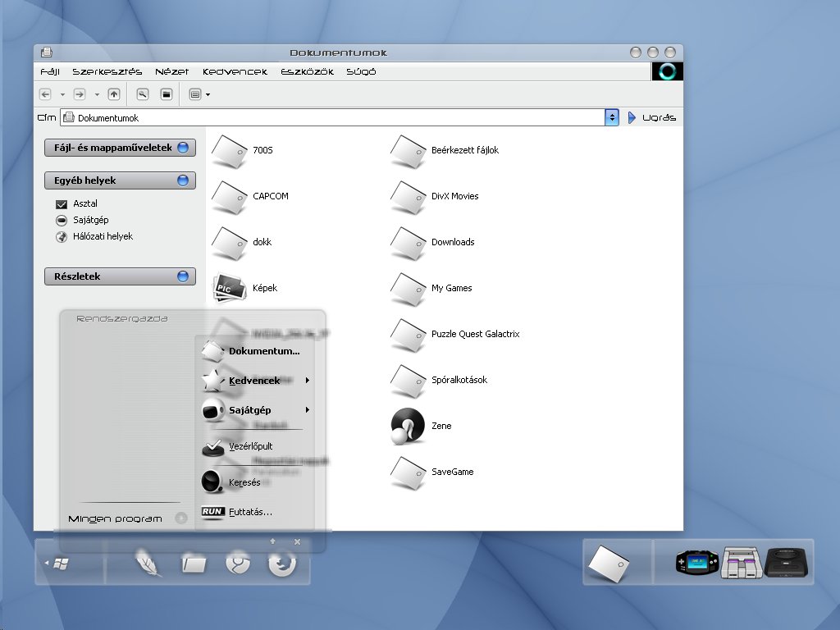
Task: Expand the Fájl- és mappaműveletek panel
Action: [x=183, y=148]
